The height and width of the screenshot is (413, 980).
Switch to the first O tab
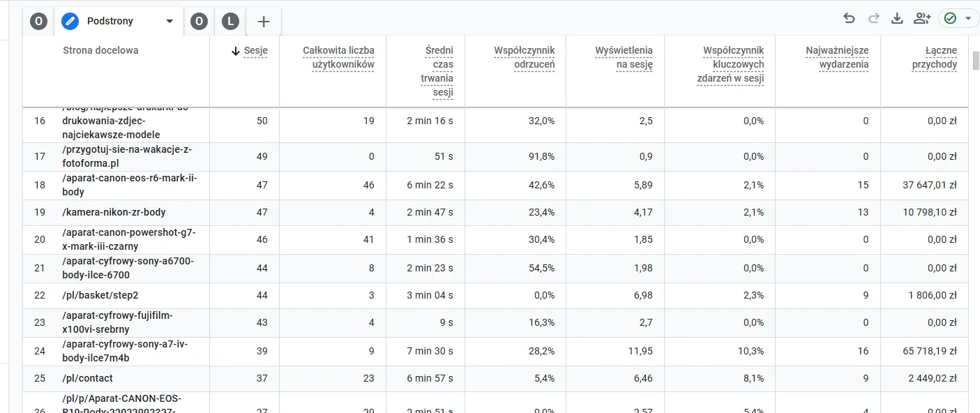(x=38, y=22)
